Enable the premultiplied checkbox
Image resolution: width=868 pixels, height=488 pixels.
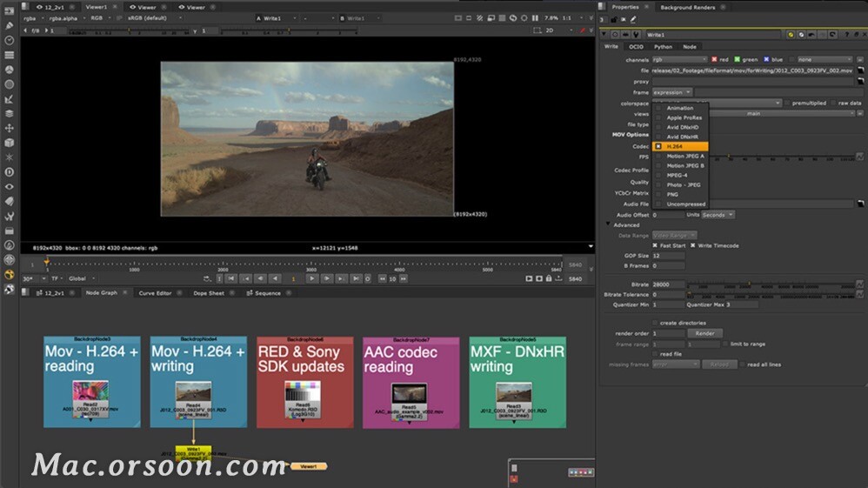788,103
